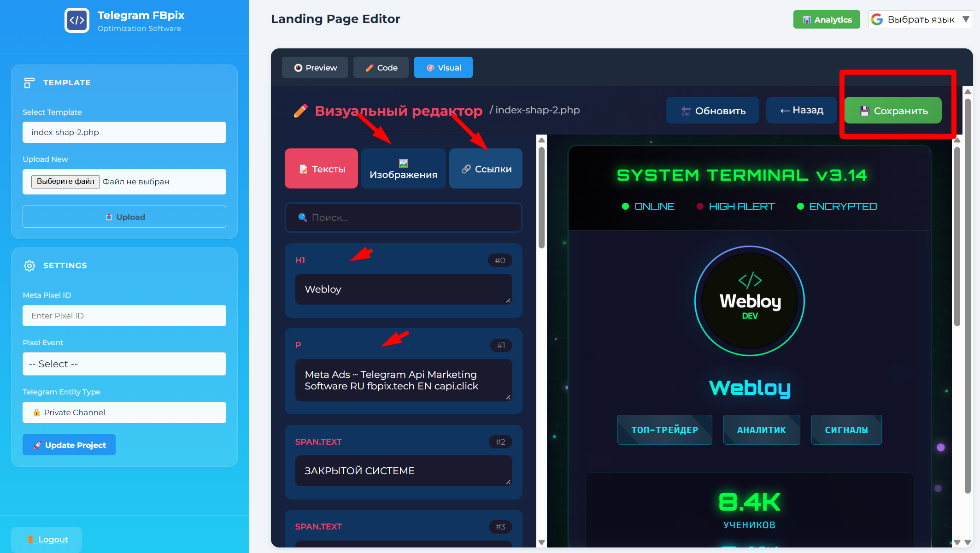The image size is (980, 553).
Task: Open the Pixel Event select dropdown
Action: 124,364
